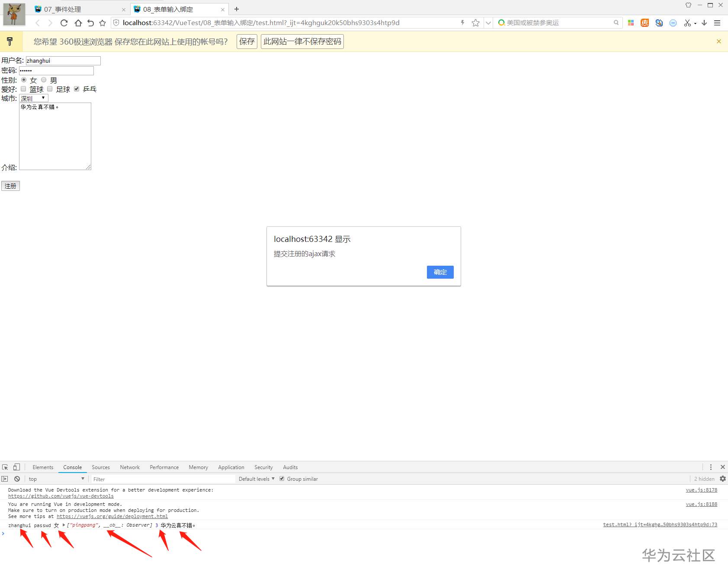Click the blue translate extension icon

tap(659, 23)
